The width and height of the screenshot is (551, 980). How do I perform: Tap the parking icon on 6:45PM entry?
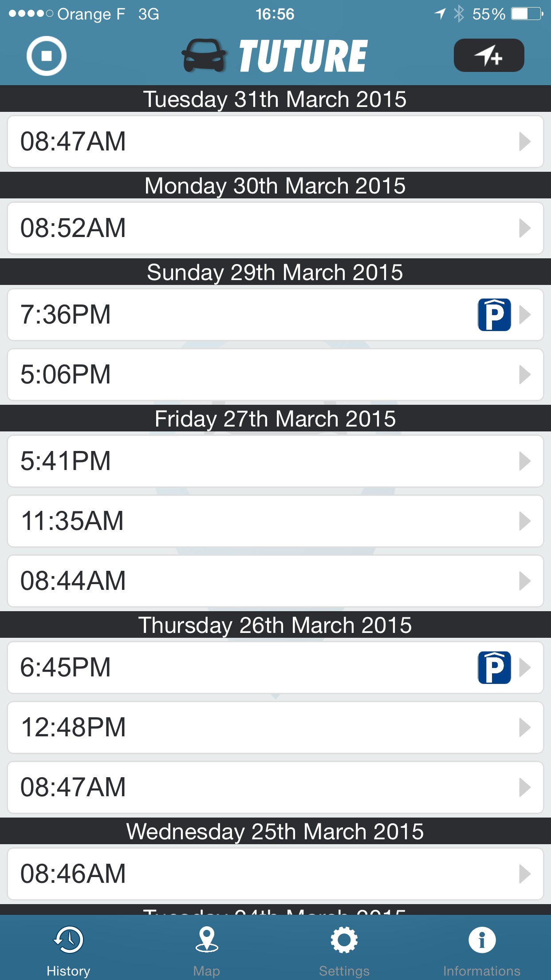tap(494, 668)
